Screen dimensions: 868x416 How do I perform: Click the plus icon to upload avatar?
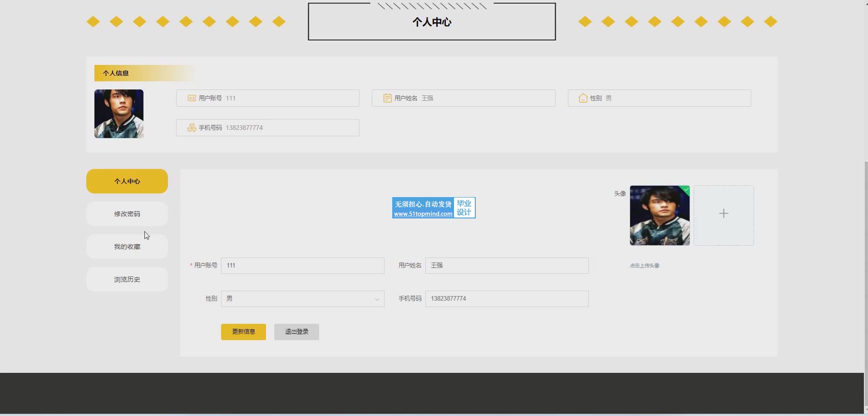pos(724,213)
